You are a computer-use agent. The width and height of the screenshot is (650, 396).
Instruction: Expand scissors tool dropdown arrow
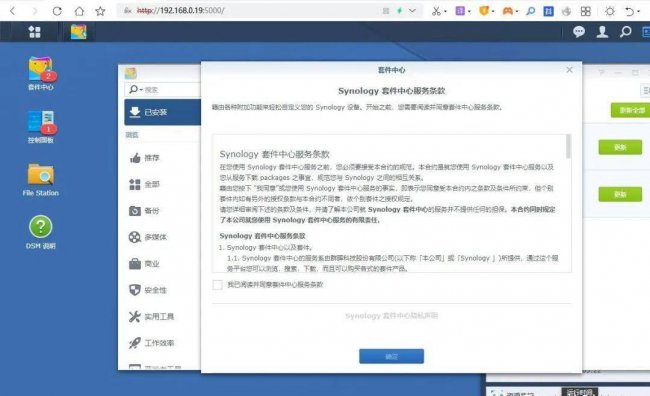pyautogui.click(x=445, y=12)
